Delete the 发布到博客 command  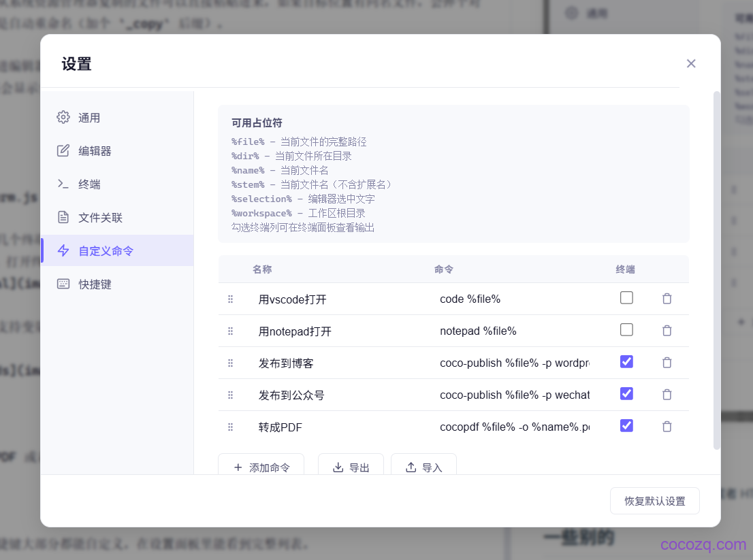[x=667, y=362]
